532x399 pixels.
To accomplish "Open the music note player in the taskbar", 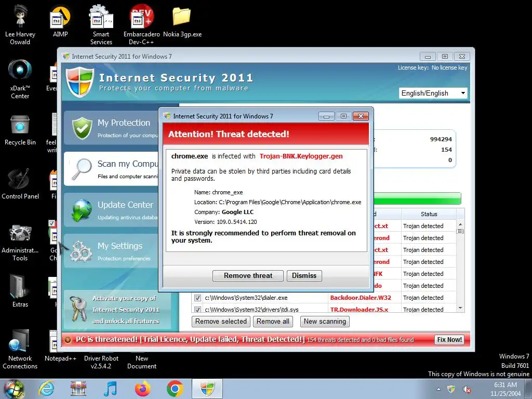I will point(110,389).
